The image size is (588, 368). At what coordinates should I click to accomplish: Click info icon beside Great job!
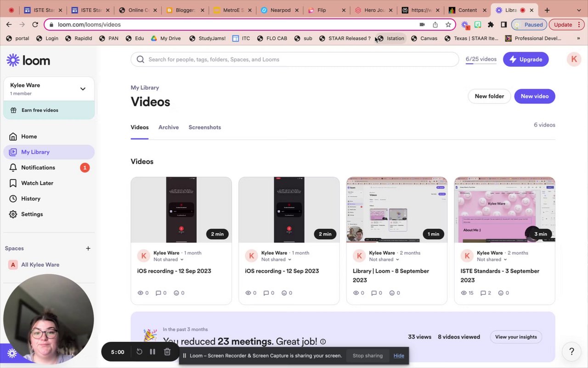point(323,342)
